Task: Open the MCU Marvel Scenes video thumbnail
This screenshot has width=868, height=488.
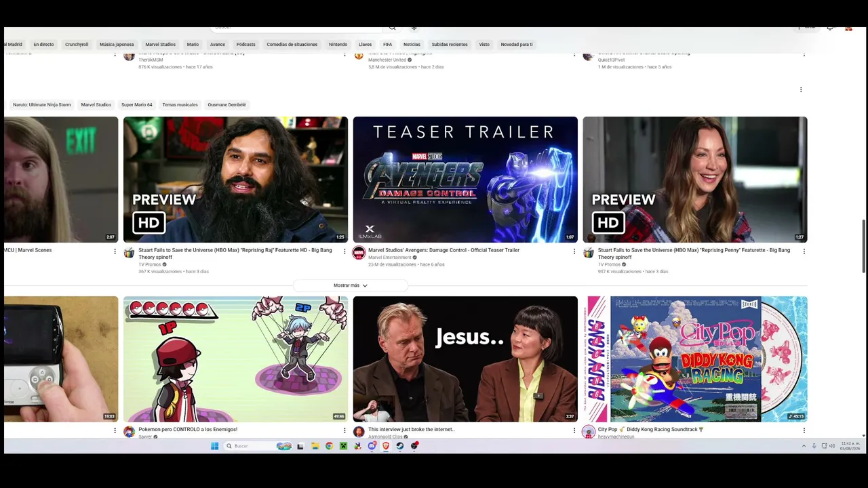Action: (x=61, y=180)
